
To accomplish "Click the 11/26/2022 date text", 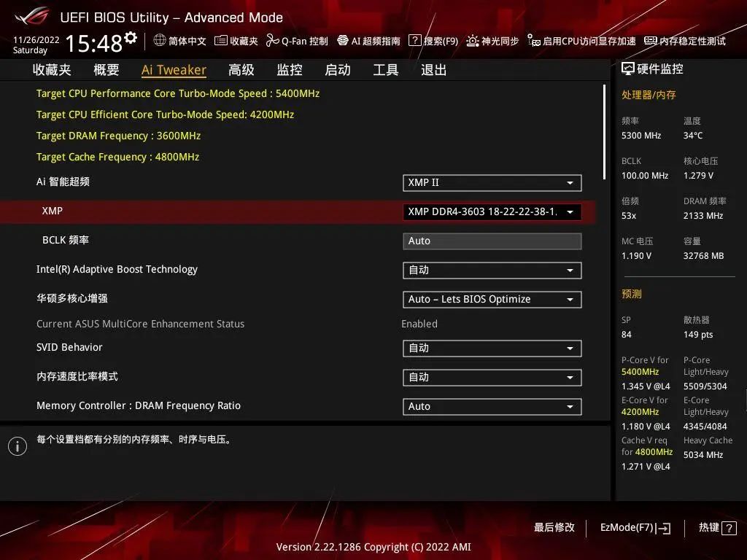I will click(x=36, y=40).
